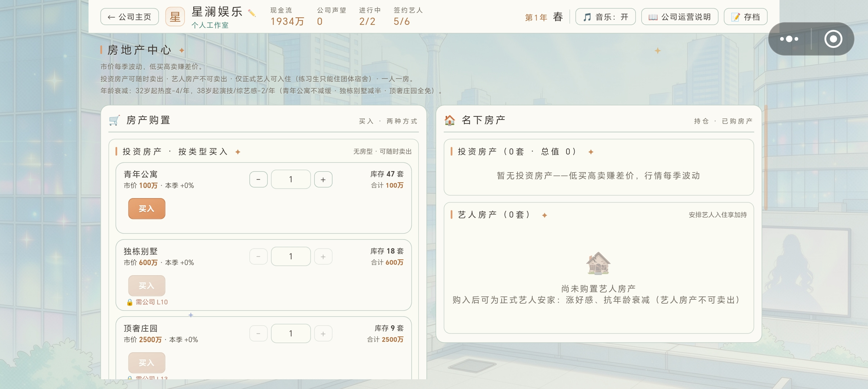Click 投资房产 (0套 · 总值 0) heading
Image resolution: width=868 pixels, height=389 pixels.
517,152
